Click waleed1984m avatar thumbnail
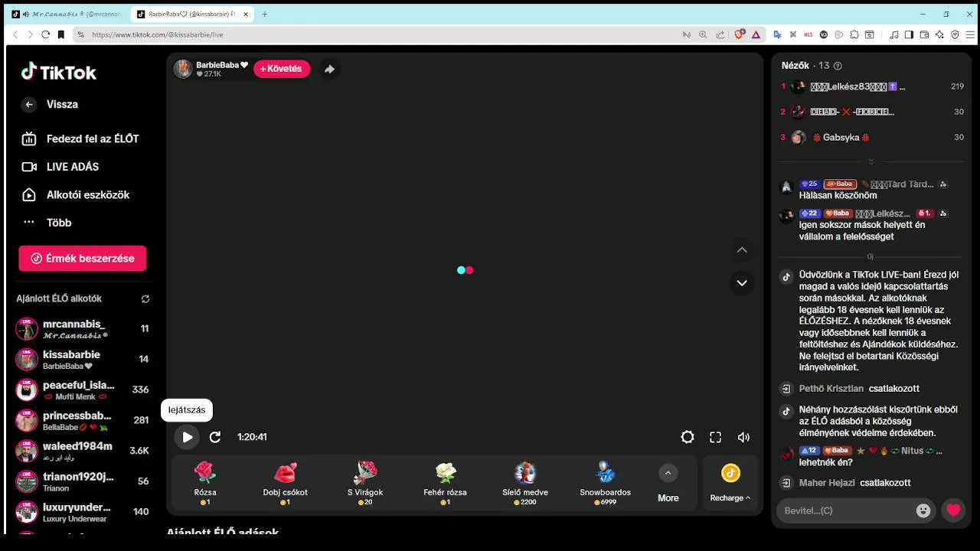Image resolution: width=980 pixels, height=551 pixels. [27, 452]
